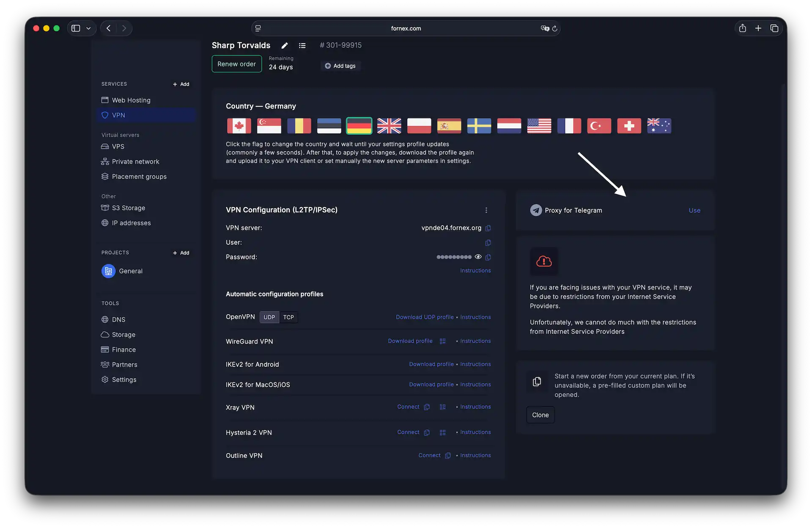Viewport: 812px width, 528px height.
Task: Select the United Kingdom flag
Action: point(389,126)
